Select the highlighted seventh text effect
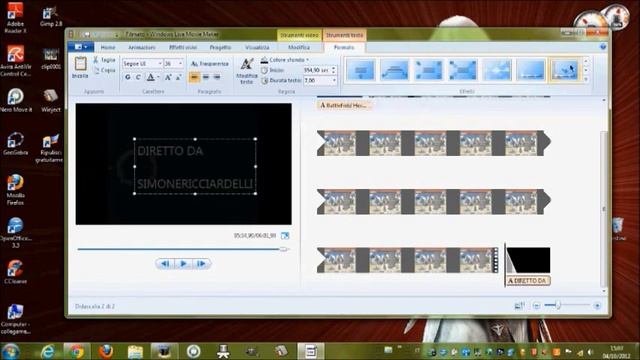640x360 pixels. (x=564, y=70)
